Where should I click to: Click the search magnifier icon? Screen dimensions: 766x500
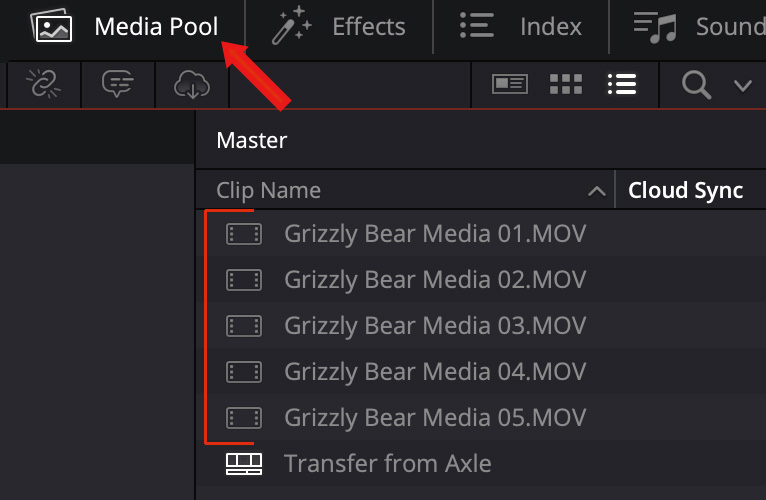click(696, 85)
